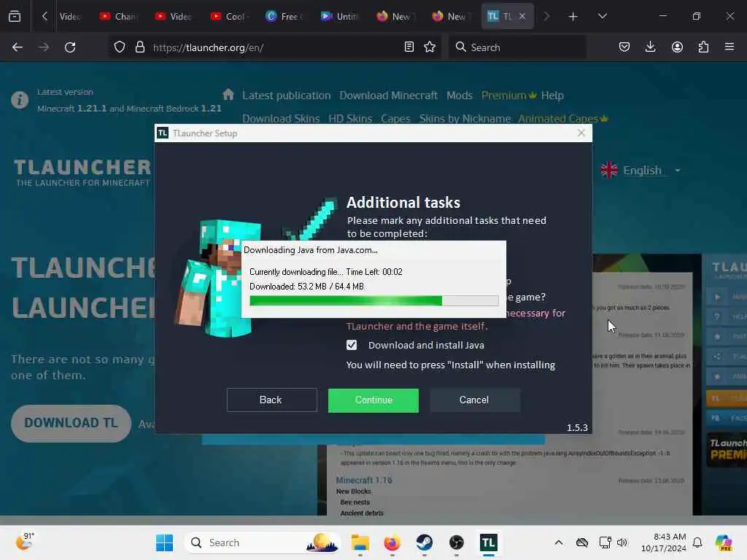Open OBS Studio from the taskbar
Screen dimensions: 747x560
[457, 542]
